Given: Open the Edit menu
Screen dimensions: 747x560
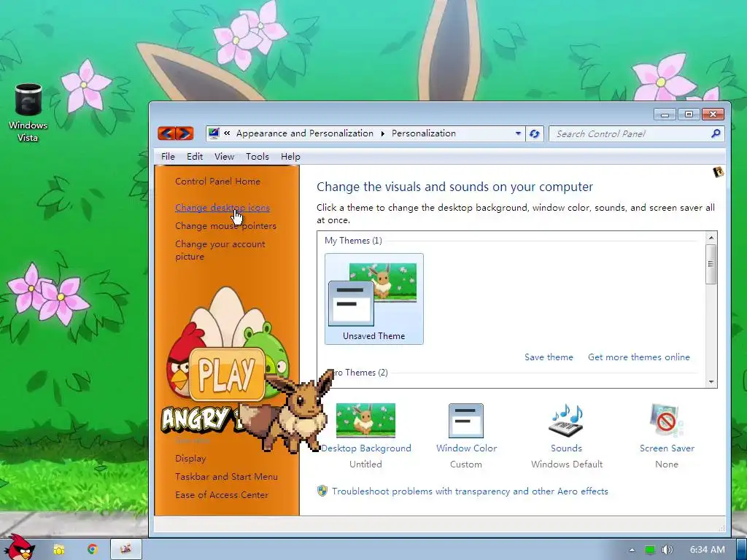Looking at the screenshot, I should coord(194,156).
